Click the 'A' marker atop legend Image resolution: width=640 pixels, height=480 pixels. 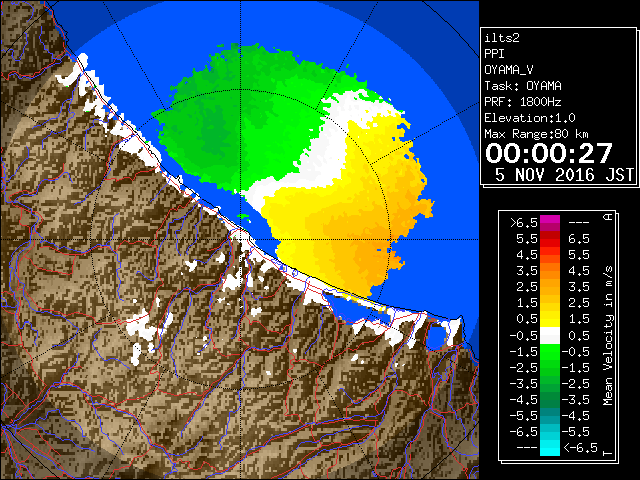(608, 217)
